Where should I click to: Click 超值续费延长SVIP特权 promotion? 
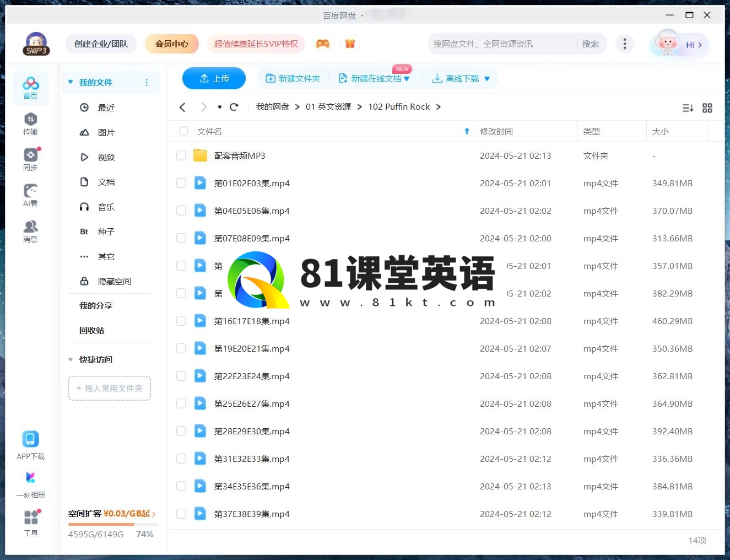pyautogui.click(x=256, y=44)
